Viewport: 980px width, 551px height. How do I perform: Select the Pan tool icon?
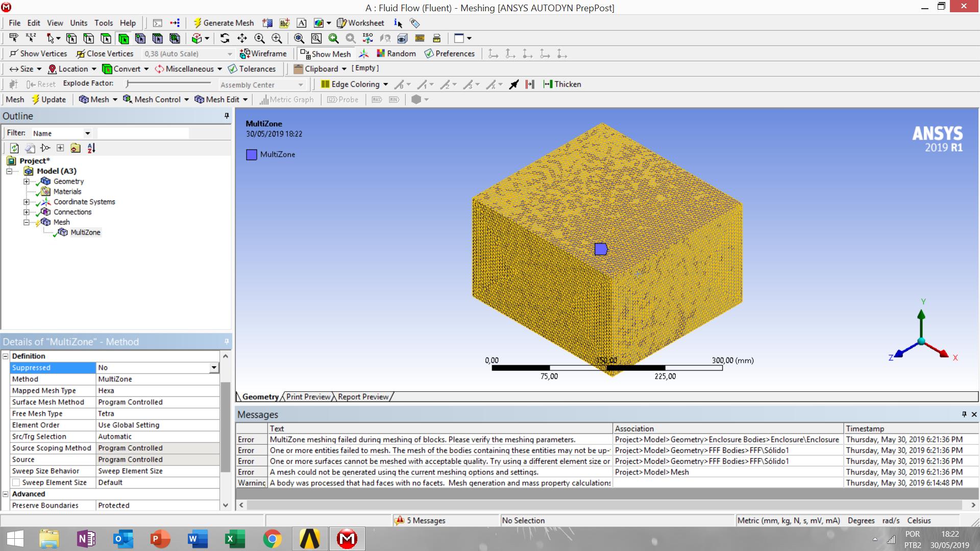242,38
